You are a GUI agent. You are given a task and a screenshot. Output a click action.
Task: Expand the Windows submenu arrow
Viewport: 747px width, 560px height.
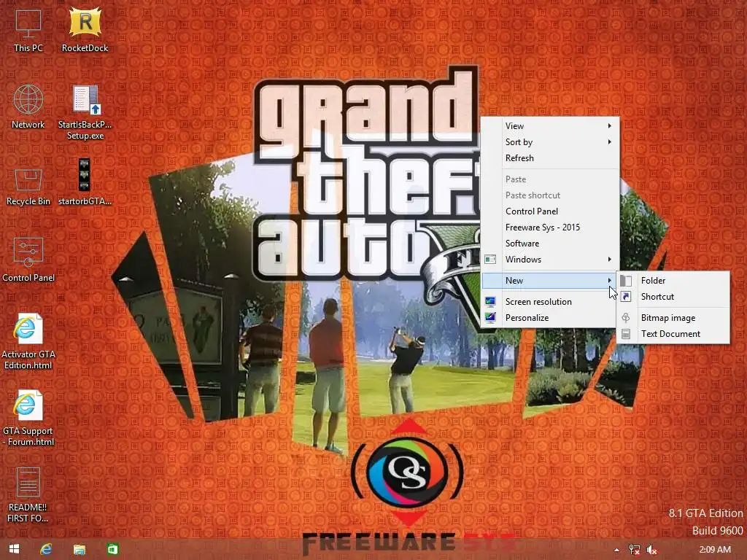(x=609, y=260)
